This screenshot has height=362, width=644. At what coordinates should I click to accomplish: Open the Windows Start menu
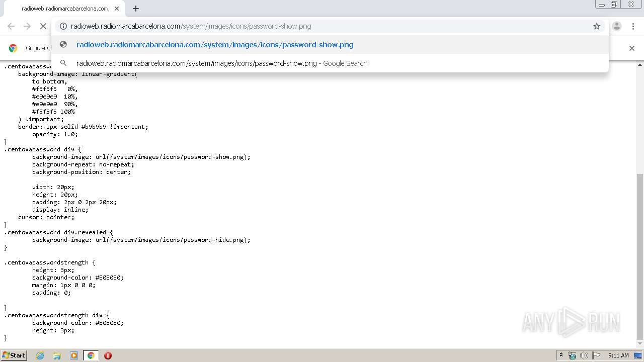click(x=14, y=355)
